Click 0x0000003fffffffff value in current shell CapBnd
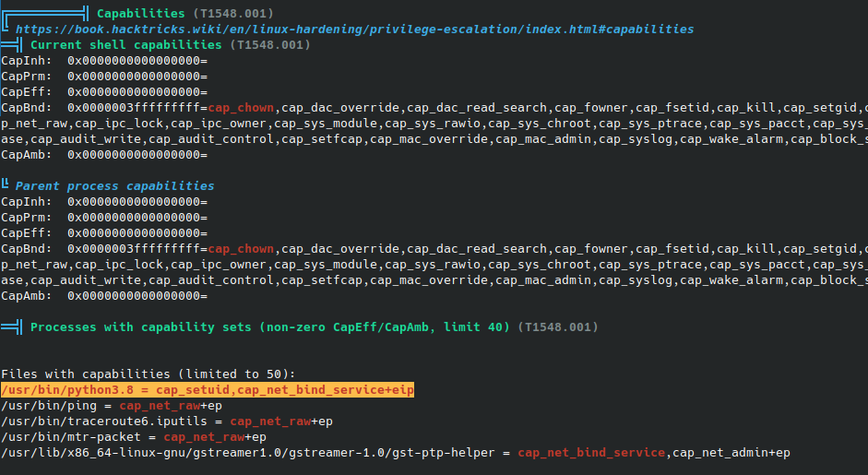Image resolution: width=868 pixels, height=475 pixels. [x=134, y=107]
